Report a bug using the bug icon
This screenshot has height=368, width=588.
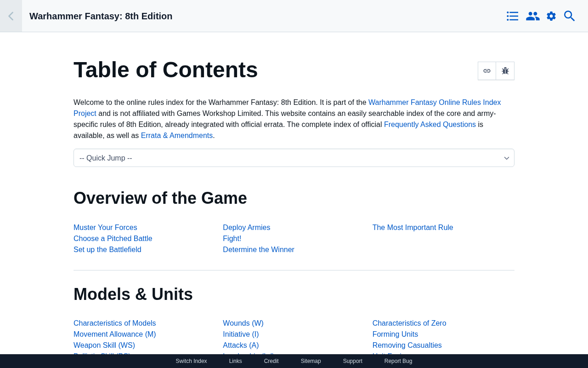point(505,71)
